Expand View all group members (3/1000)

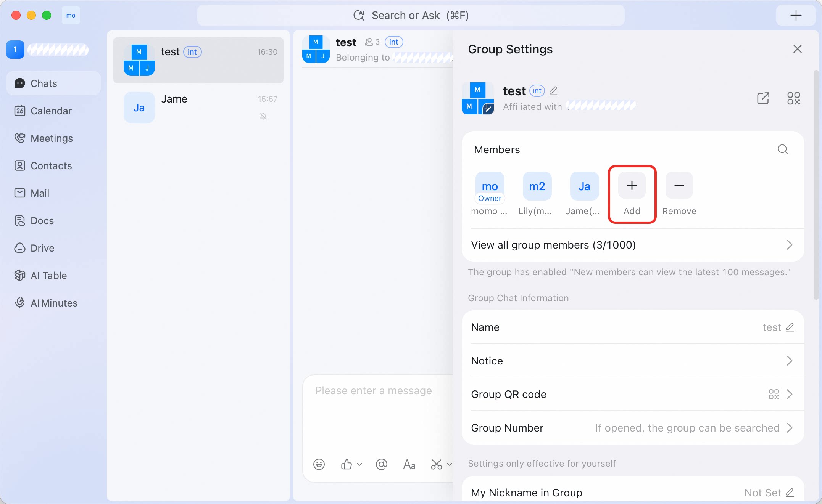[x=633, y=245]
